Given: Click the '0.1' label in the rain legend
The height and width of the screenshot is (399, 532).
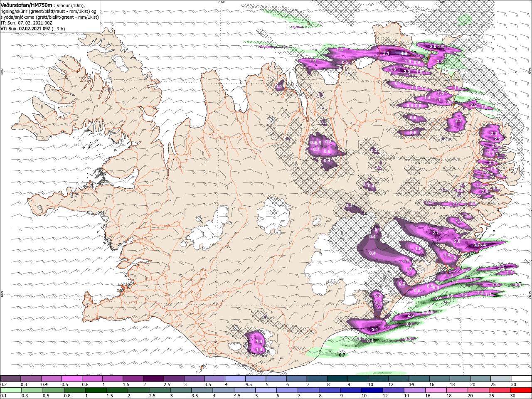Looking at the screenshot, I should [3, 396].
